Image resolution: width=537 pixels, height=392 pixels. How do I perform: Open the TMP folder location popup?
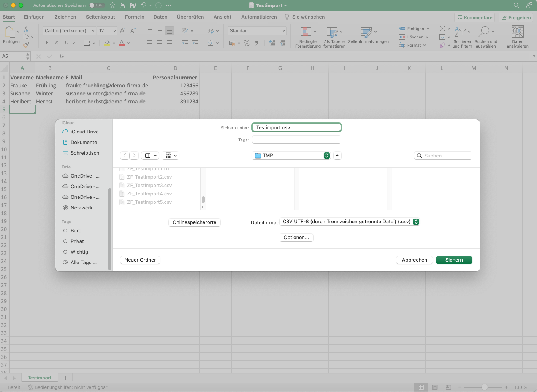tap(291, 156)
